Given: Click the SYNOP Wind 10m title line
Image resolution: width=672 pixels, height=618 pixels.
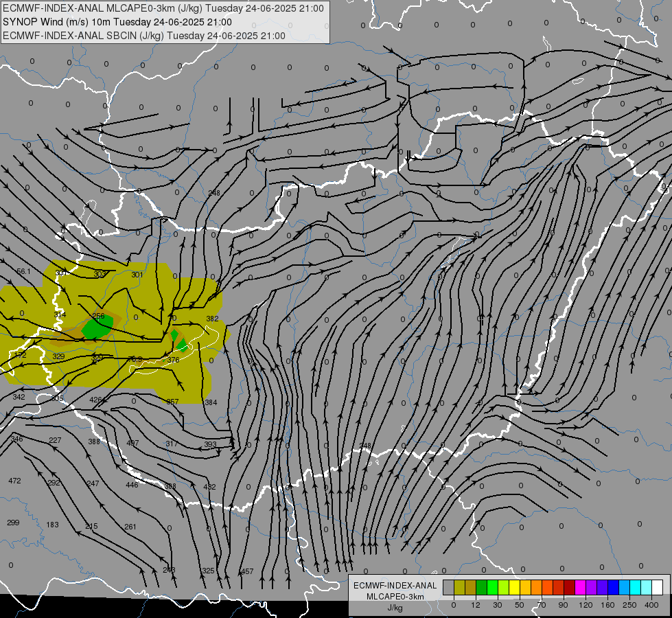Looking at the screenshot, I should (117, 22).
